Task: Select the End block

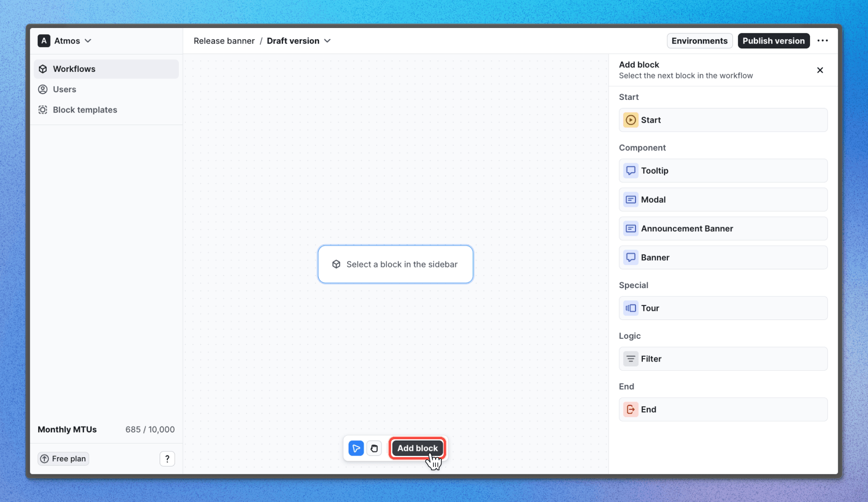Action: click(x=723, y=409)
